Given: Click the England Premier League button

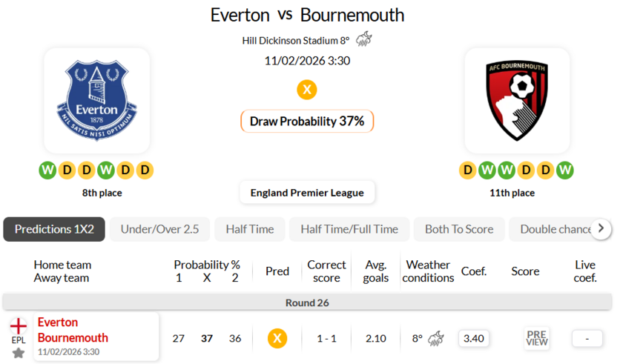Looking at the screenshot, I should coord(307,193).
